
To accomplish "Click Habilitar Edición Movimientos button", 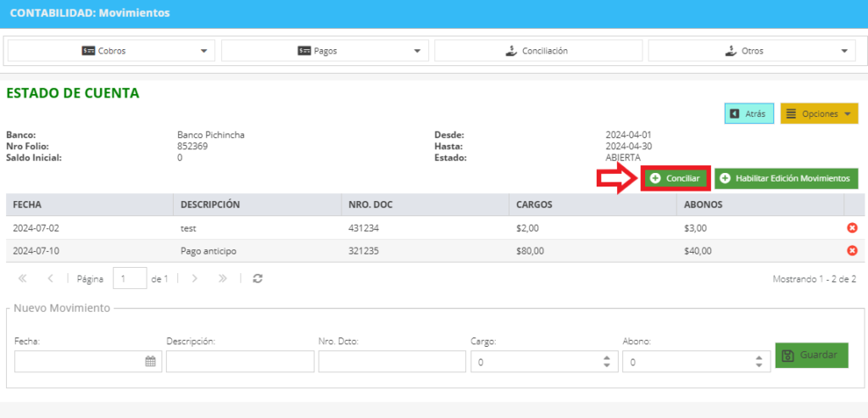I will [786, 178].
